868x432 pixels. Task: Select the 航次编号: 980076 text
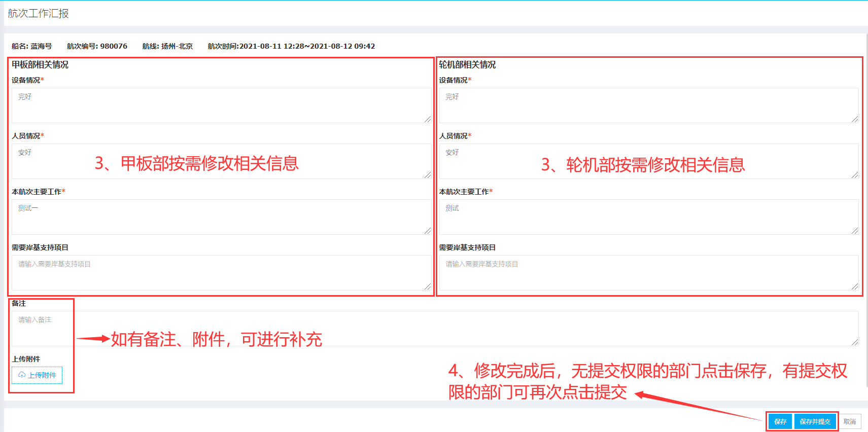(x=97, y=46)
